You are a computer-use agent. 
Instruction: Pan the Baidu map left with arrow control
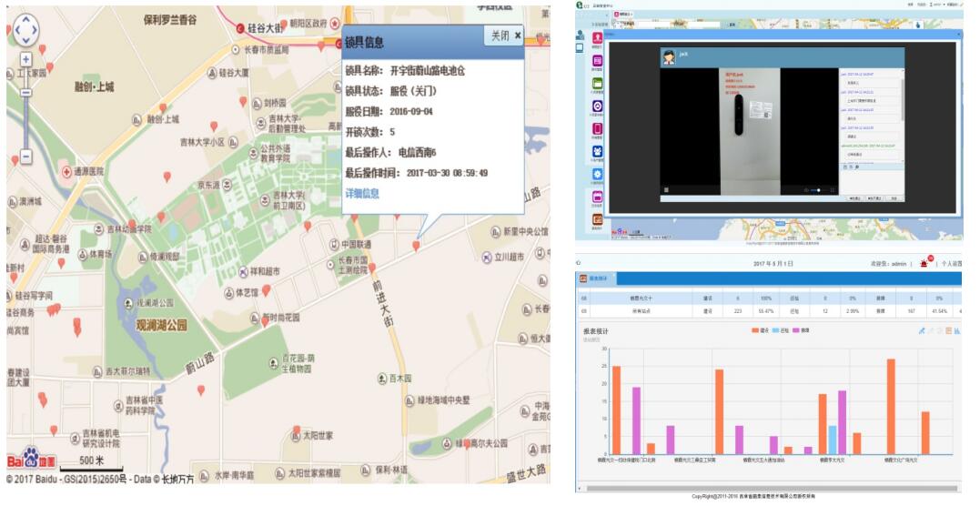[x=16, y=29]
